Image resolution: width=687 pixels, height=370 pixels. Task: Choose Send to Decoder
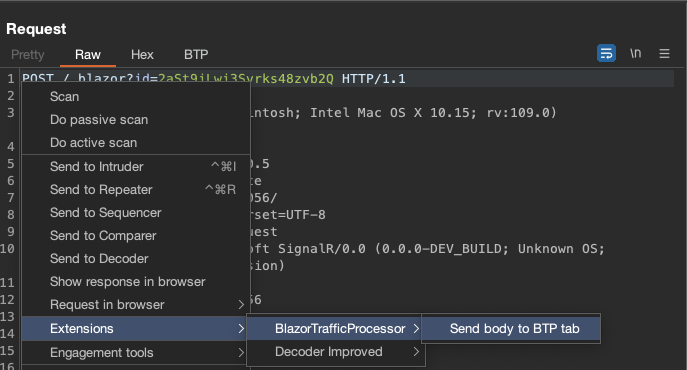136,259
